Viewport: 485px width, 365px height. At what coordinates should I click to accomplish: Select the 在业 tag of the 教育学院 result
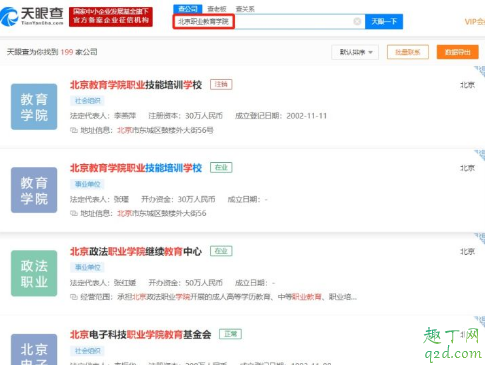[x=221, y=167]
